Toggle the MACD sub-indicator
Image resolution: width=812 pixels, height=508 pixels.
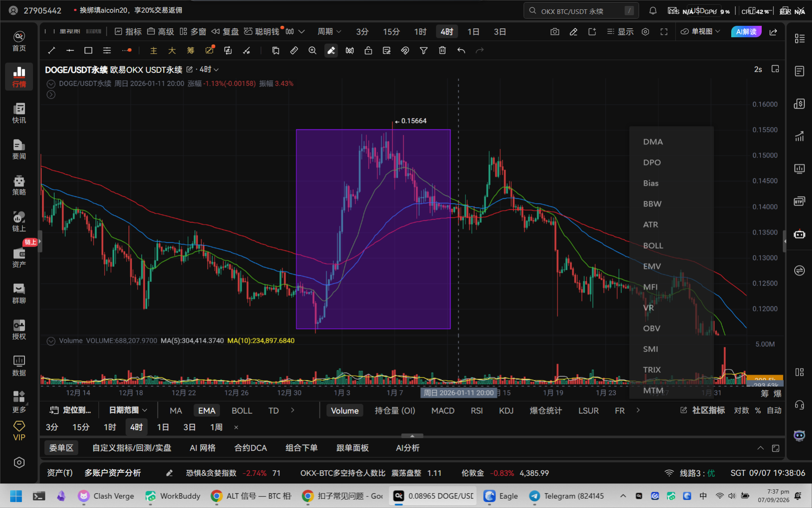[x=443, y=411]
